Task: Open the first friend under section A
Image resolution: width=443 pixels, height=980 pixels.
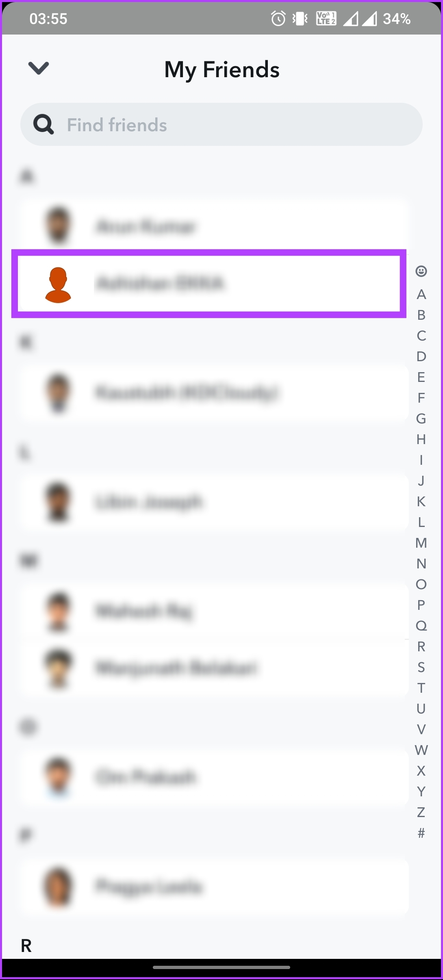Action: [215, 226]
